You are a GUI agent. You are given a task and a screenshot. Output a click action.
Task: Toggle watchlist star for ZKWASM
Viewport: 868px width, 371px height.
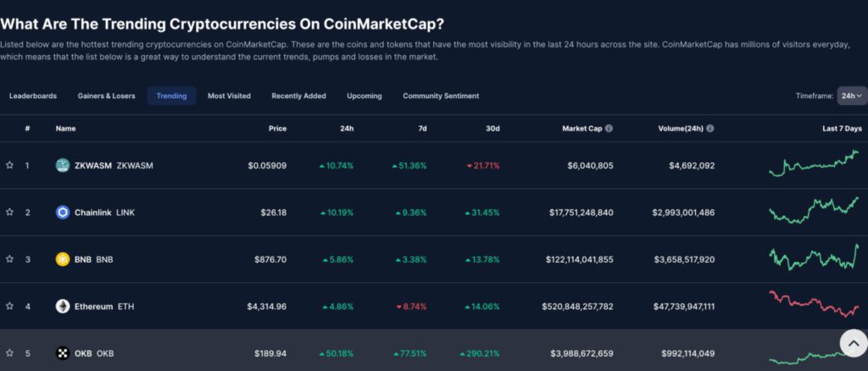pyautogui.click(x=9, y=165)
